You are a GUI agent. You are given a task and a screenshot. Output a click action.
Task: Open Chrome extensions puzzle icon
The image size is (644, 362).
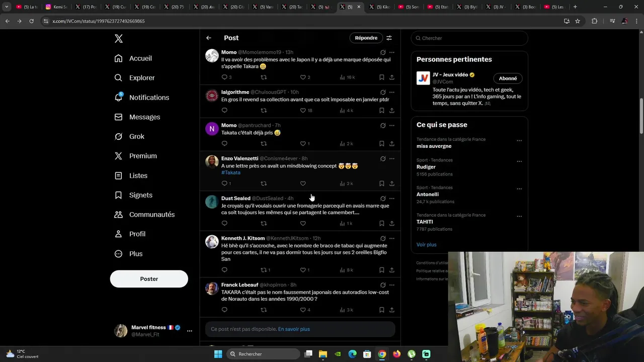(594, 21)
